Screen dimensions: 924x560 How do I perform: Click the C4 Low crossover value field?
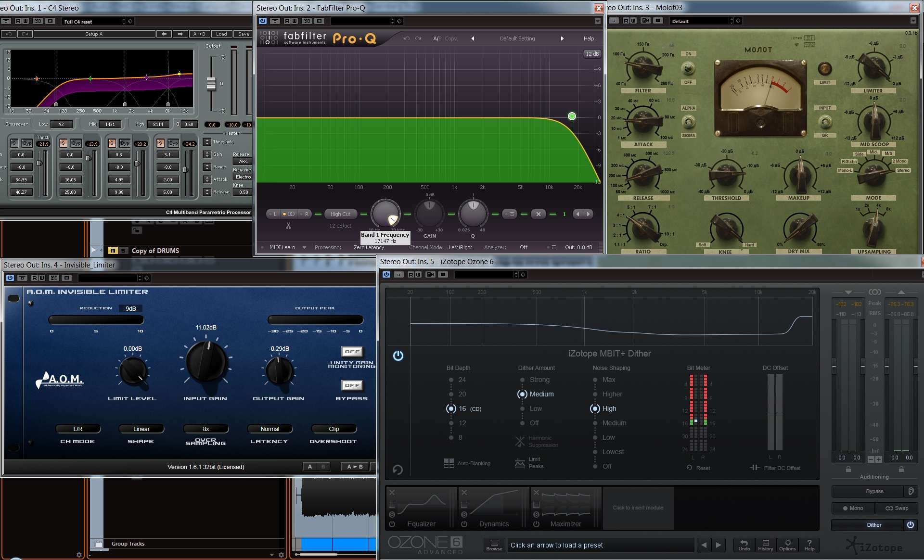point(61,124)
